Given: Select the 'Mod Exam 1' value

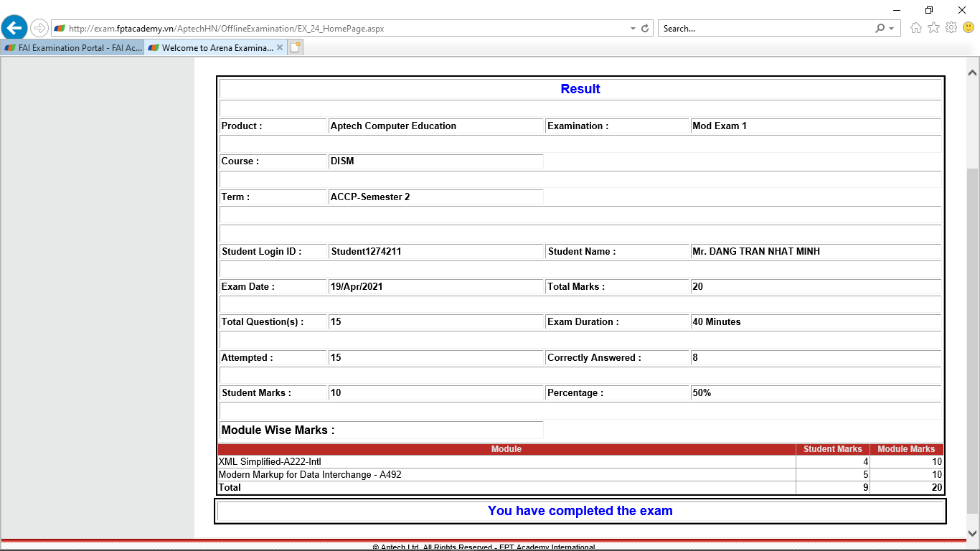Looking at the screenshot, I should coord(720,126).
